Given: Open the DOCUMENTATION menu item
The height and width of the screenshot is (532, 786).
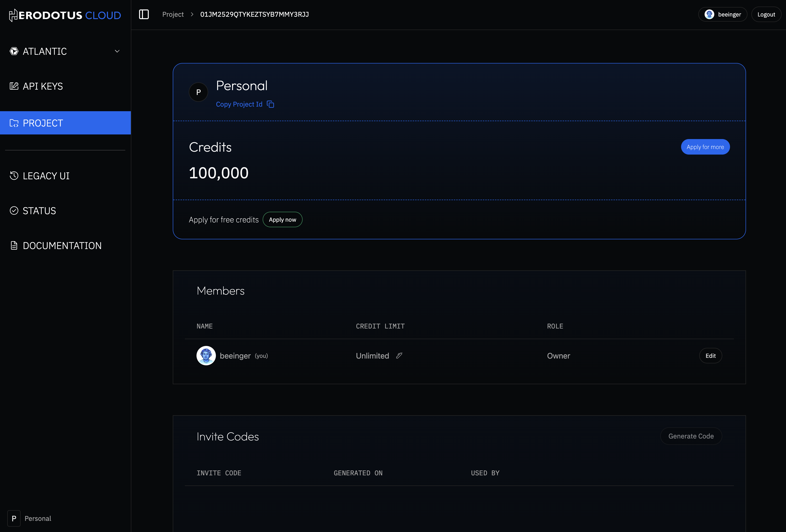Looking at the screenshot, I should click(x=62, y=246).
